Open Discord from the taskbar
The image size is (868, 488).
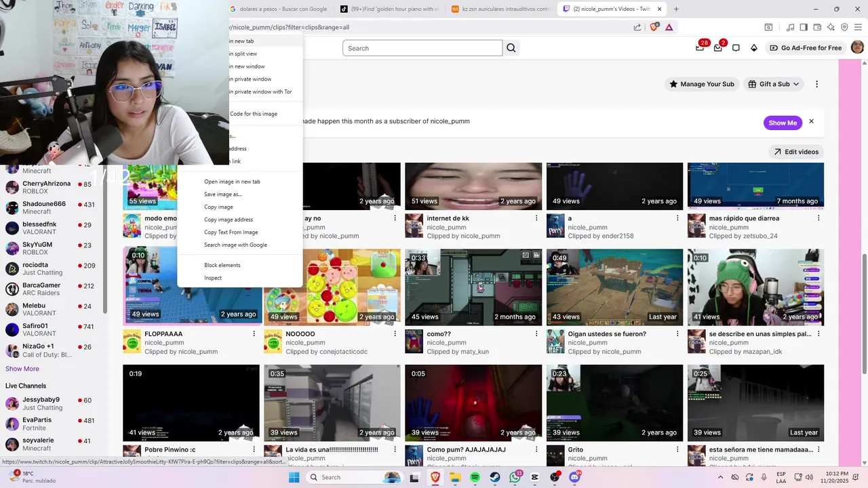pyautogui.click(x=575, y=477)
